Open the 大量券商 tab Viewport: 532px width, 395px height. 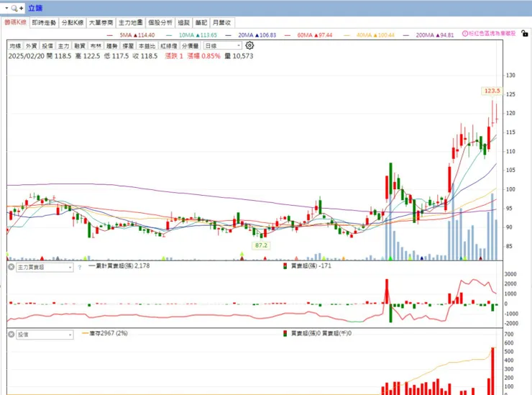pyautogui.click(x=101, y=23)
